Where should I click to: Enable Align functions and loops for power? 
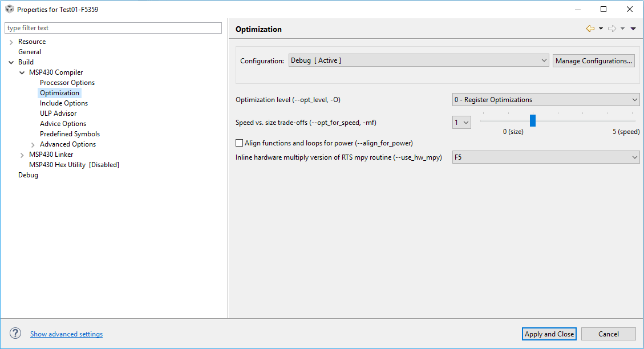[x=239, y=143]
